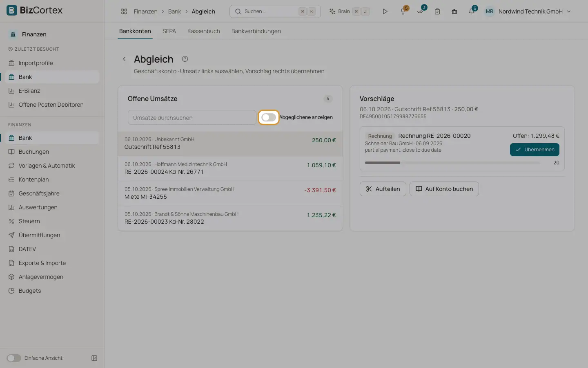This screenshot has height=368, width=588.
Task: Open the Brain assistant button
Action: pos(349,11)
